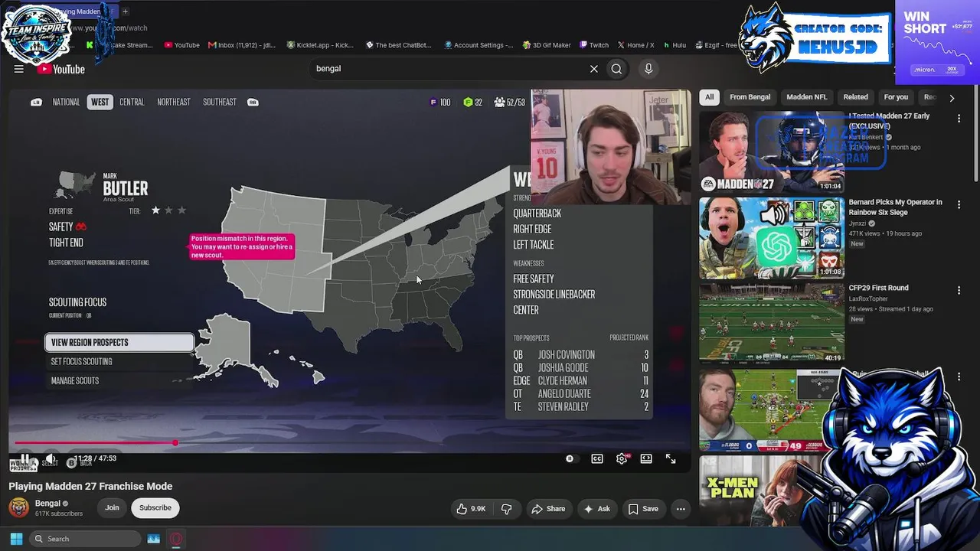Image resolution: width=980 pixels, height=551 pixels.
Task: Select the "Madden NFL" filter chip
Action: [x=807, y=97]
